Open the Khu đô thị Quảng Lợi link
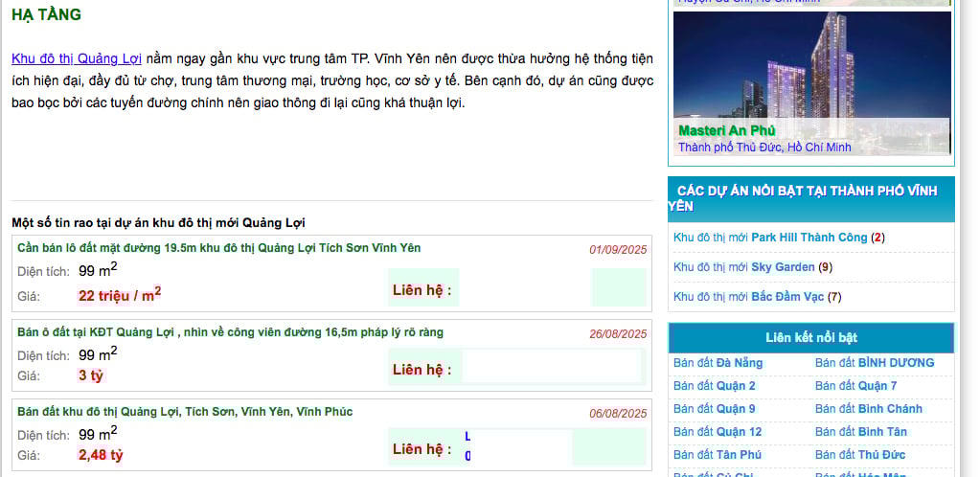 (x=77, y=58)
